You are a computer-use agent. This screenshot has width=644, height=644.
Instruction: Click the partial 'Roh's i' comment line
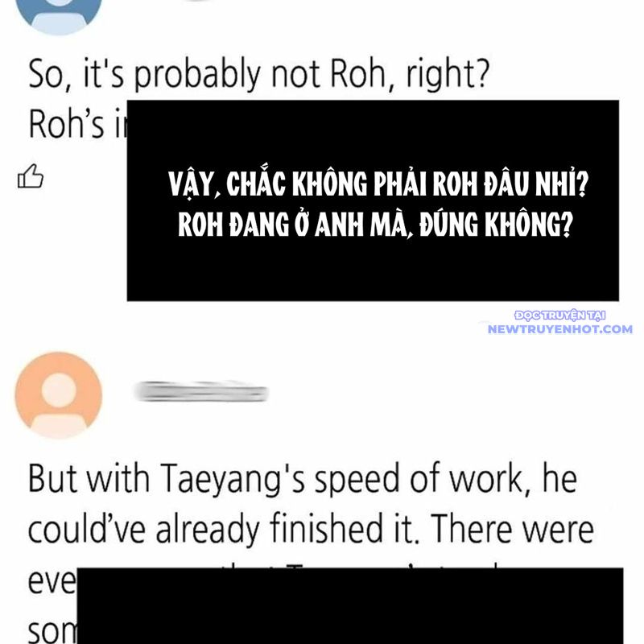[77, 125]
